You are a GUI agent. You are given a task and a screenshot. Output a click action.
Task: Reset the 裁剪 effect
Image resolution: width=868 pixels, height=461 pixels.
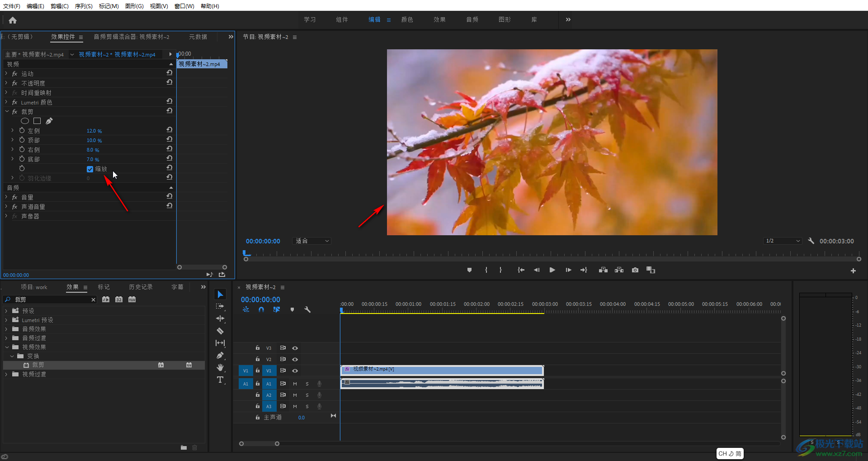pyautogui.click(x=169, y=111)
